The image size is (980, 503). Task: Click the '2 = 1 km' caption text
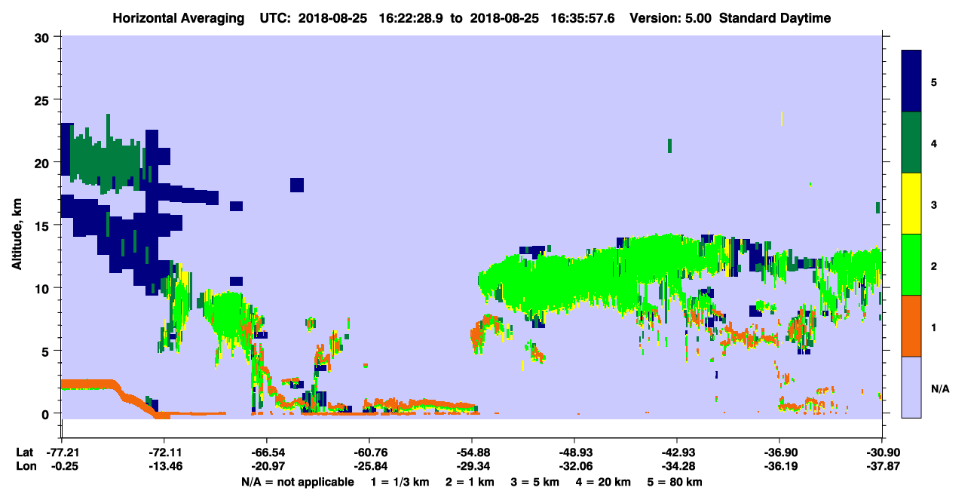[470, 482]
